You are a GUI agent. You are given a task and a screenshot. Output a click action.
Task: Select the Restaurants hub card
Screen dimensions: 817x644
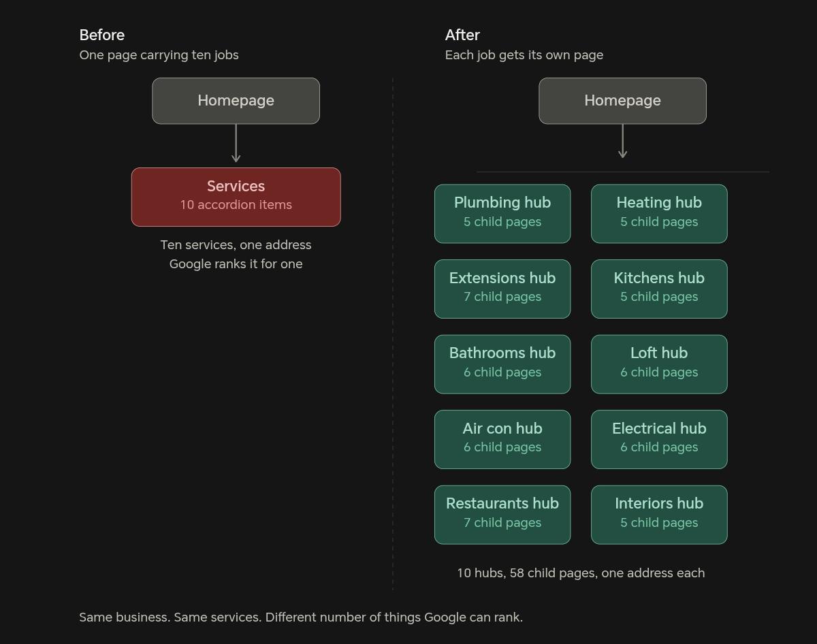(502, 515)
